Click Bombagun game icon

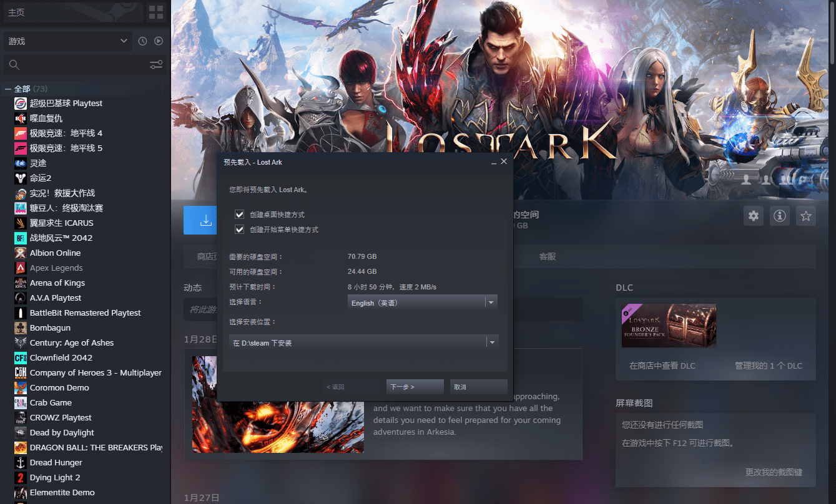[21, 328]
